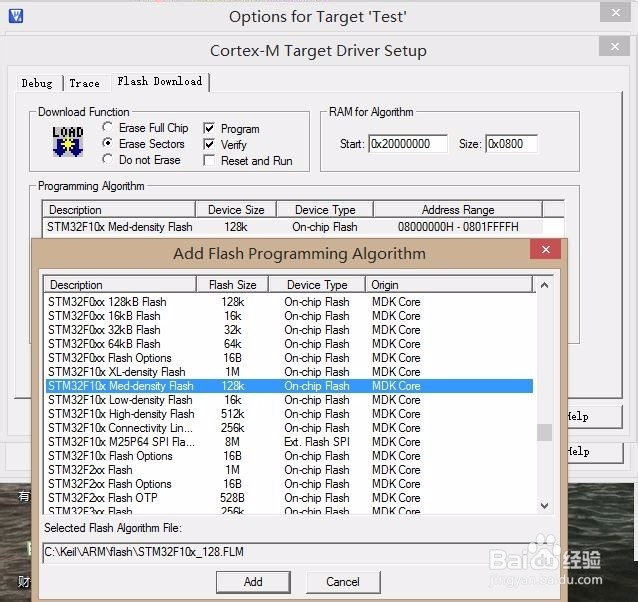Click the Device Type column header in Add dialog
The image size is (638, 602).
(x=317, y=284)
